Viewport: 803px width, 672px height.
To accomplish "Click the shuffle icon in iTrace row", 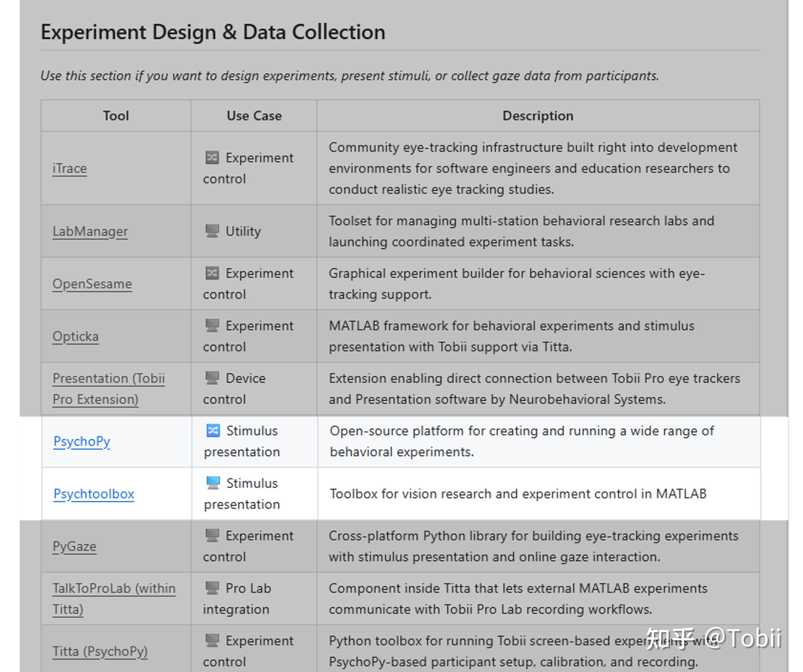I will (x=212, y=157).
